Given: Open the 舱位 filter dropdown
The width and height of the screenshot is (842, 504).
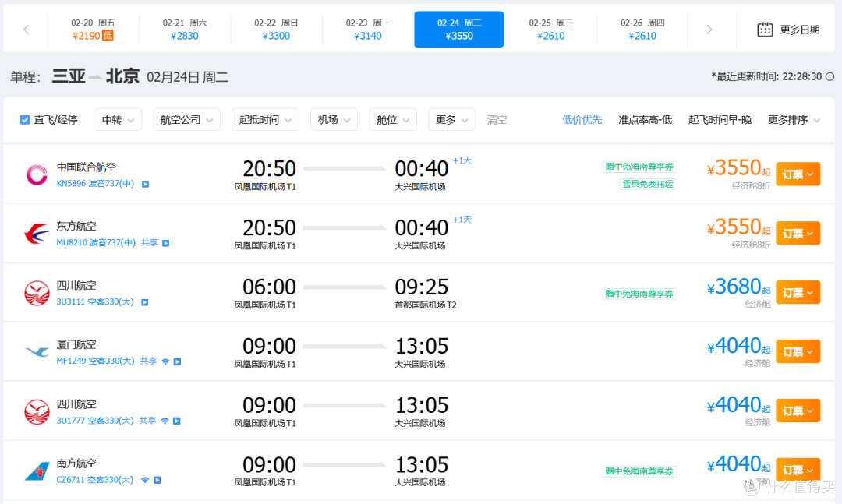Looking at the screenshot, I should tap(392, 120).
